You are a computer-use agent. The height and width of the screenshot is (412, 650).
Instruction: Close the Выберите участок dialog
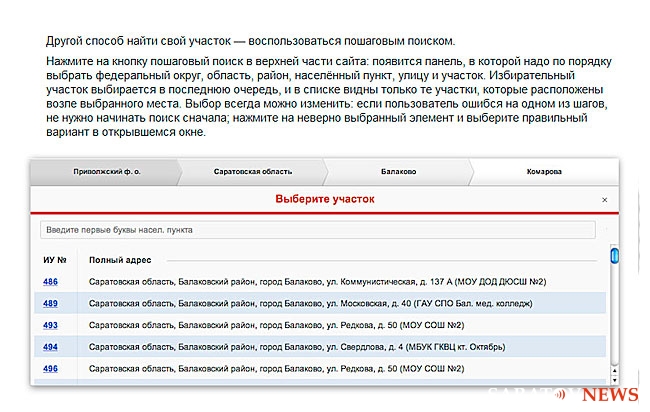pyautogui.click(x=604, y=200)
